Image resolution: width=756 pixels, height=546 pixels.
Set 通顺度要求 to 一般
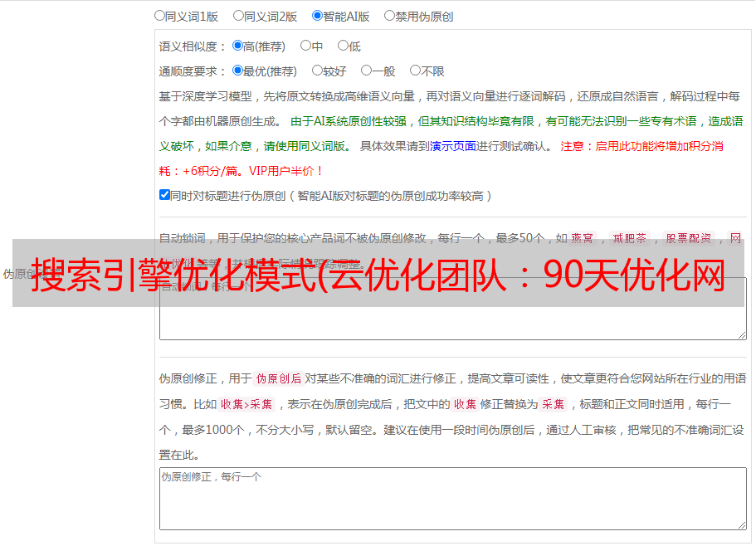point(367,71)
